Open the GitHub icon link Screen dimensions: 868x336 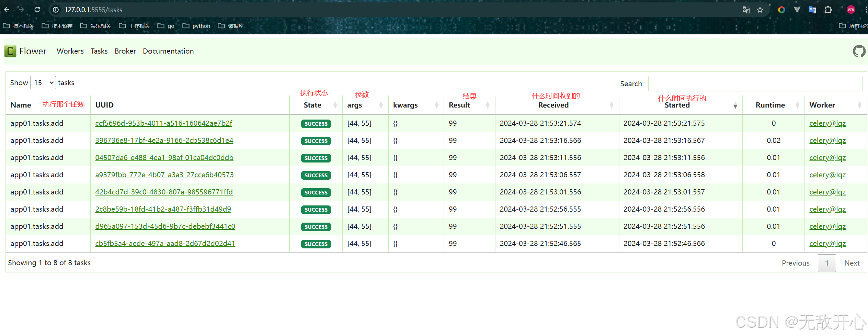(859, 51)
